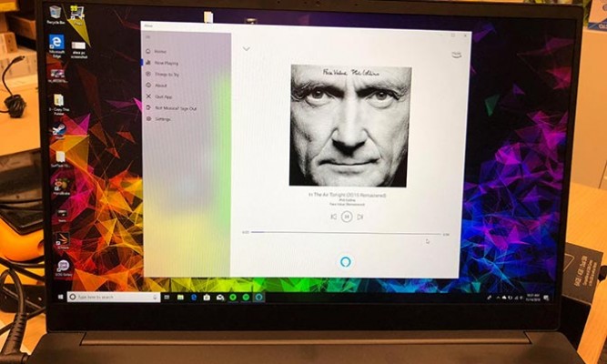The image size is (607, 364).
Task: Open File Explorer from the taskbar
Action: [x=180, y=298]
